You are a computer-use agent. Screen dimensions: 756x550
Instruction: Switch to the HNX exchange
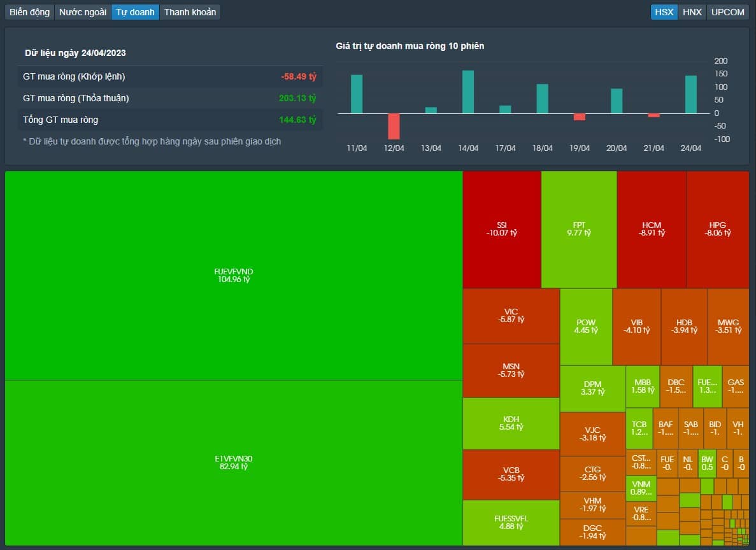point(692,12)
